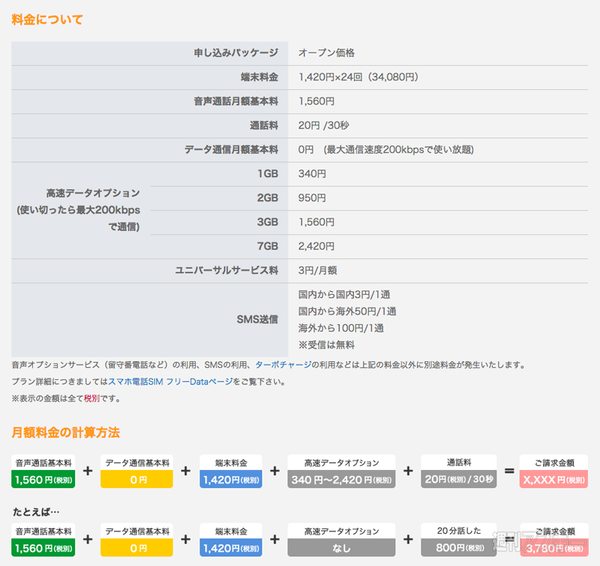This screenshot has width=600, height=566.
Task: Click the gray なし badge
Action: 341,548
